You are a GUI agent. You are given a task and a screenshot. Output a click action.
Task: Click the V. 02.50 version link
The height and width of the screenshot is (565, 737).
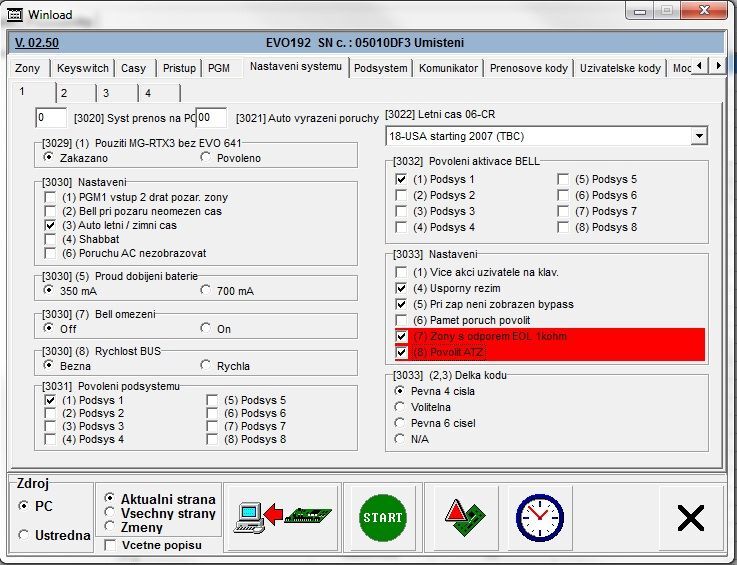[37, 43]
